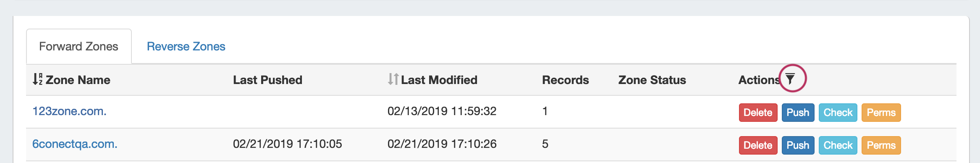Image resolution: width=980 pixels, height=163 pixels.
Task: Delete the 123zone.com. zone
Action: click(758, 113)
